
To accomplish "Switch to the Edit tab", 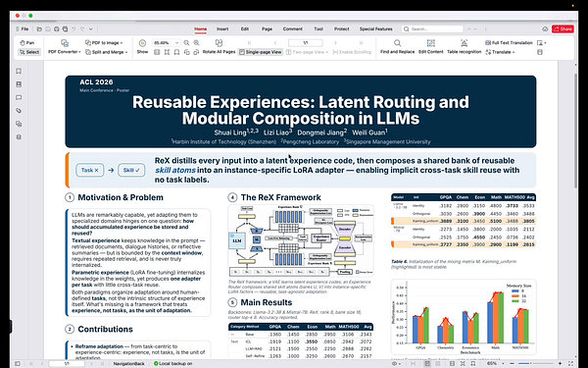I will pyautogui.click(x=245, y=28).
